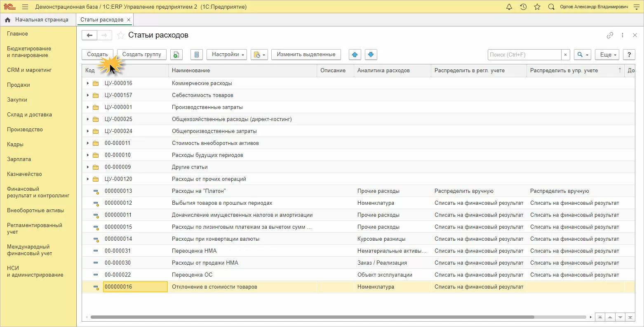
Task: Move item down with blue arrow
Action: 371,54
